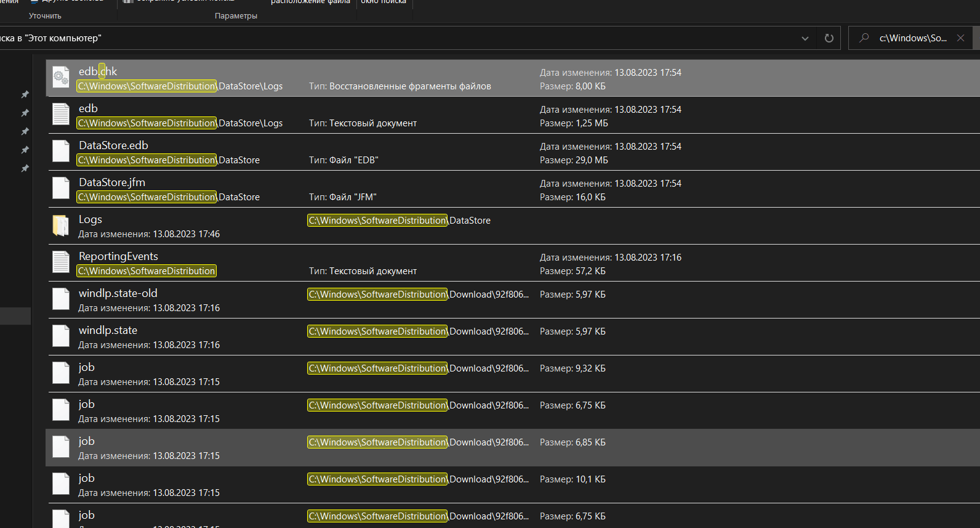
Task: Select the DataStore.edb file name
Action: (x=113, y=145)
